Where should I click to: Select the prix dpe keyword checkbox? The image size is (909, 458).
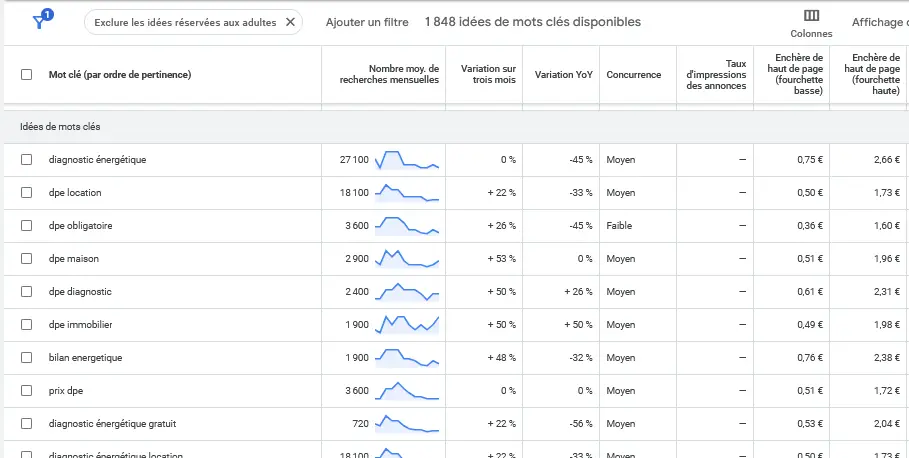[x=27, y=391]
